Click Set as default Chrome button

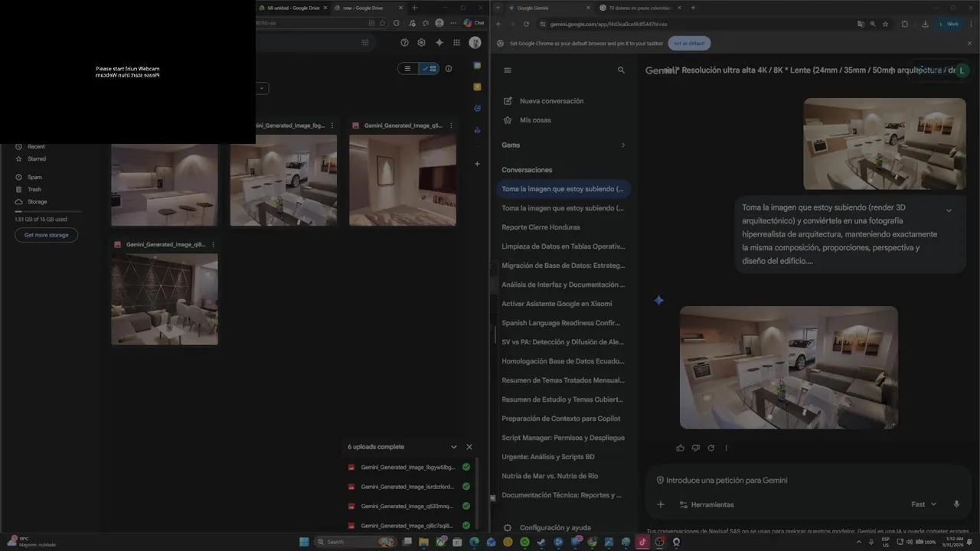click(x=689, y=43)
